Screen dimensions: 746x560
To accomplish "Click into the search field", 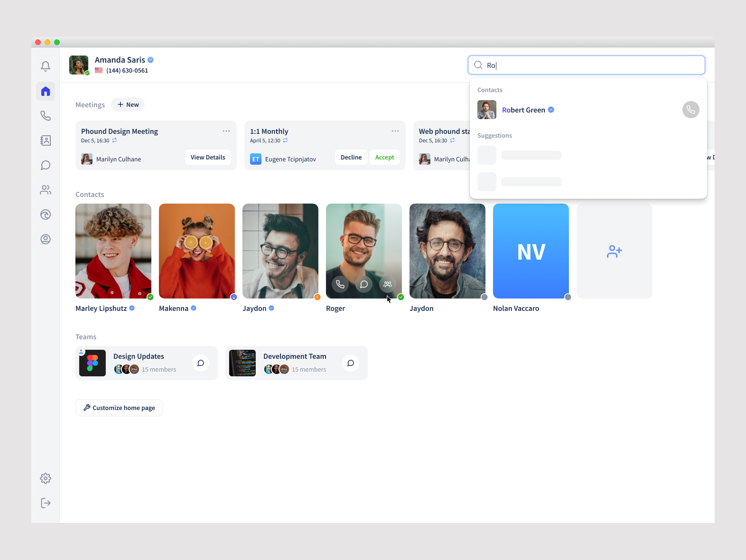I will pos(587,65).
